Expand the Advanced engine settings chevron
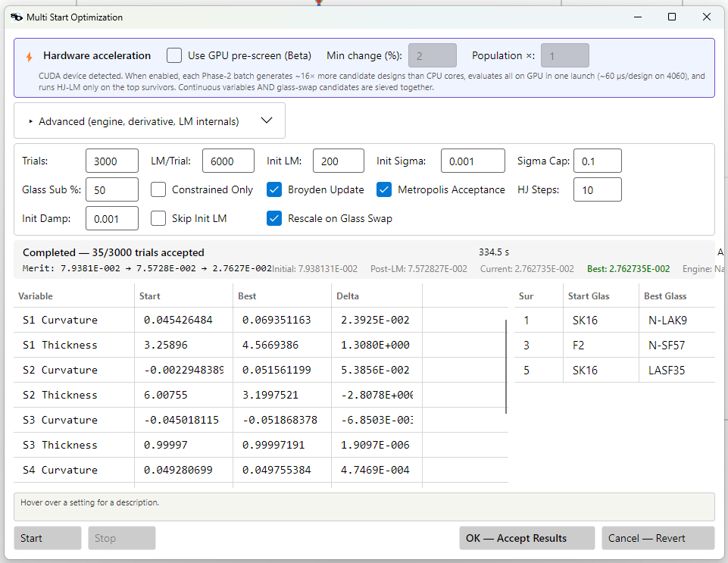 click(x=267, y=120)
